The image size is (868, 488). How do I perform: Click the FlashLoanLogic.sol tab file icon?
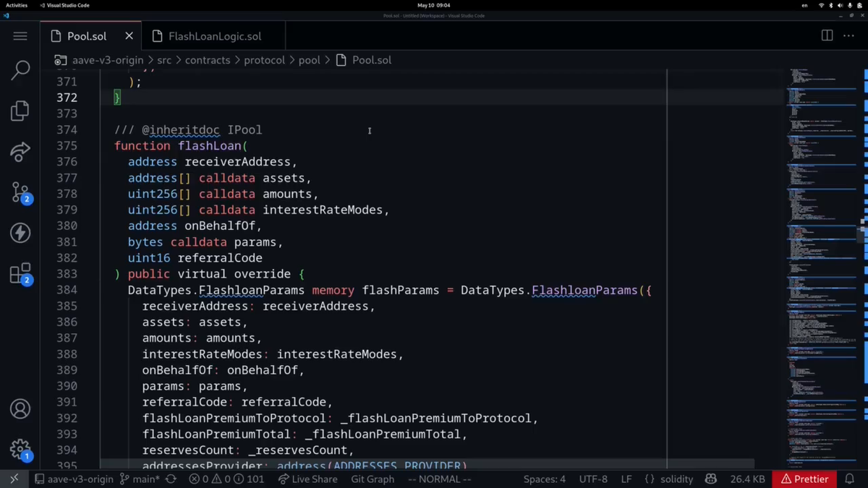pyautogui.click(x=157, y=36)
